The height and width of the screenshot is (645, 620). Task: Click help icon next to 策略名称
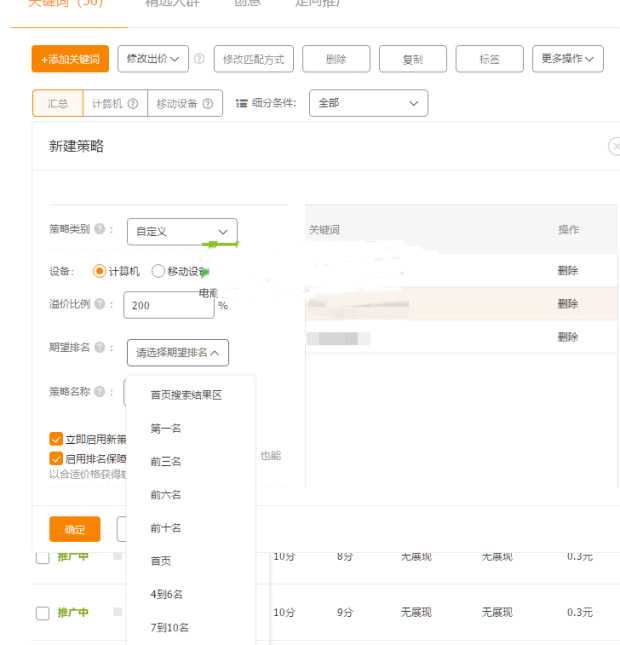[100, 391]
